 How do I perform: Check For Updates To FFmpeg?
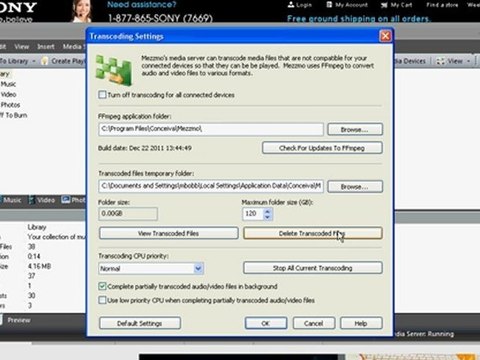[322, 148]
